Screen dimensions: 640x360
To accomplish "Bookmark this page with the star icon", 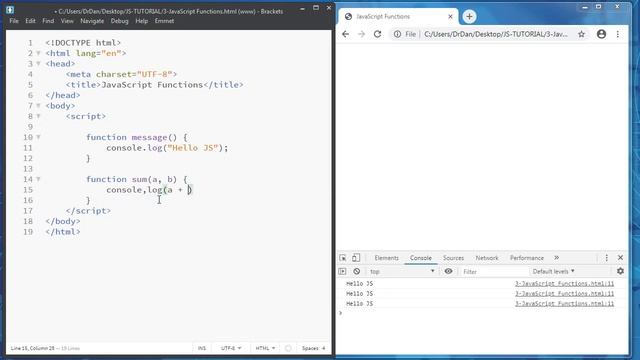I will click(581, 34).
